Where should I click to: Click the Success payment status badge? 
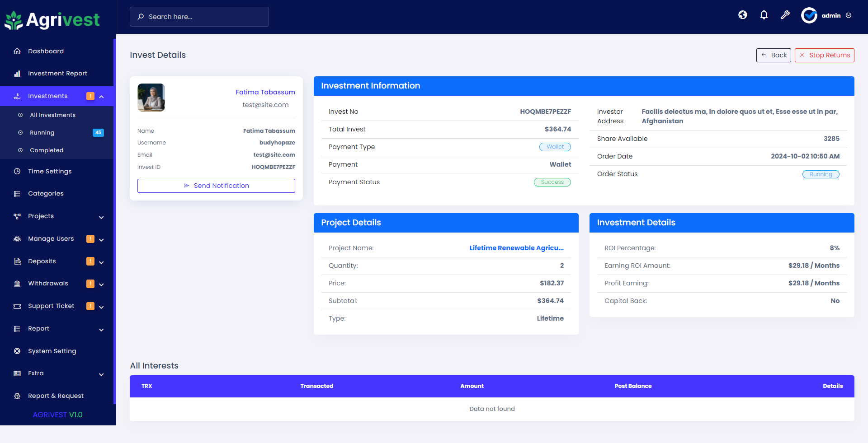552,182
